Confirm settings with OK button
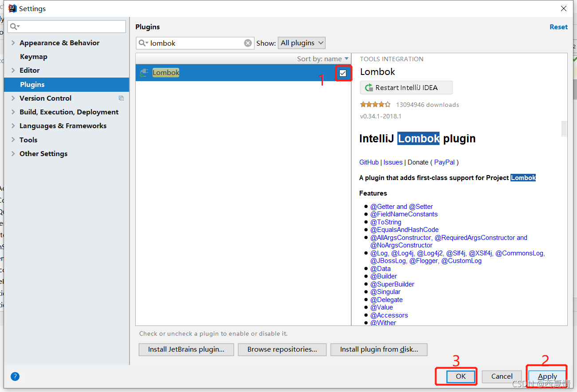Image resolution: width=577 pixels, height=392 pixels. tap(461, 376)
